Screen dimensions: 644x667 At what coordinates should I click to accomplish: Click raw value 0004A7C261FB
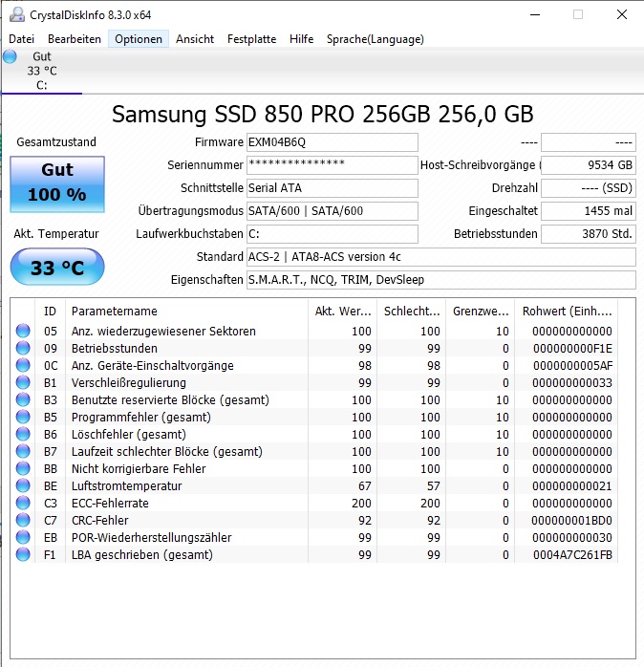[572, 554]
